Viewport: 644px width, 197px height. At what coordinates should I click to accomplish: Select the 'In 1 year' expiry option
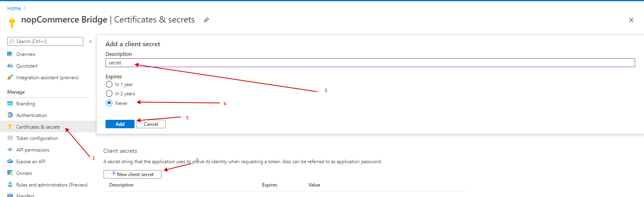pyautogui.click(x=109, y=84)
